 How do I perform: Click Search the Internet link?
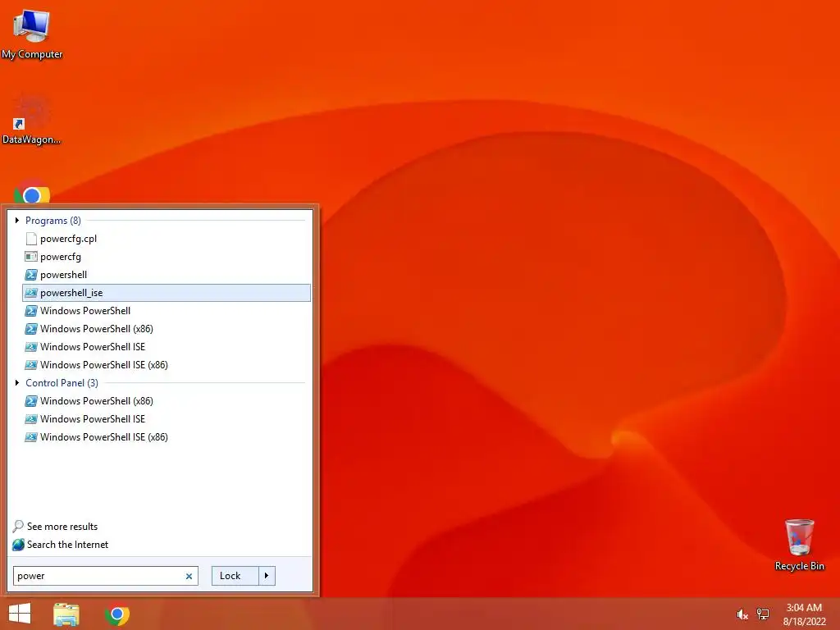point(67,545)
